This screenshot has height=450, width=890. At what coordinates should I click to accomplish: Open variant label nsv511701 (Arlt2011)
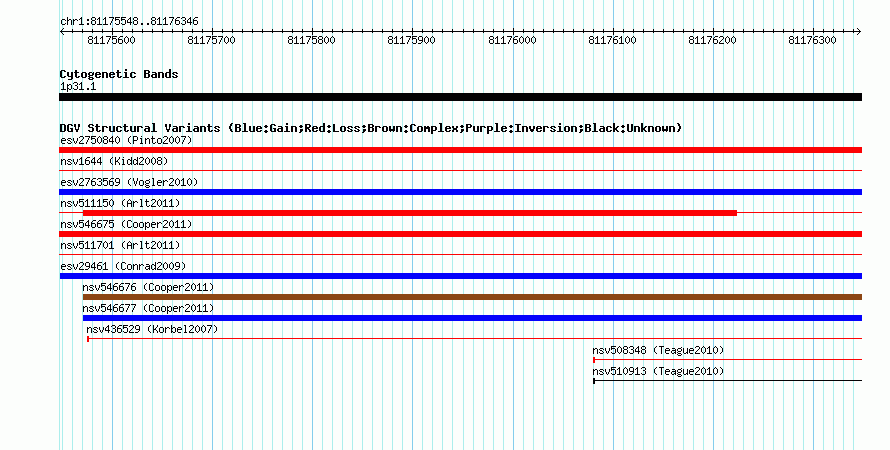point(120,245)
